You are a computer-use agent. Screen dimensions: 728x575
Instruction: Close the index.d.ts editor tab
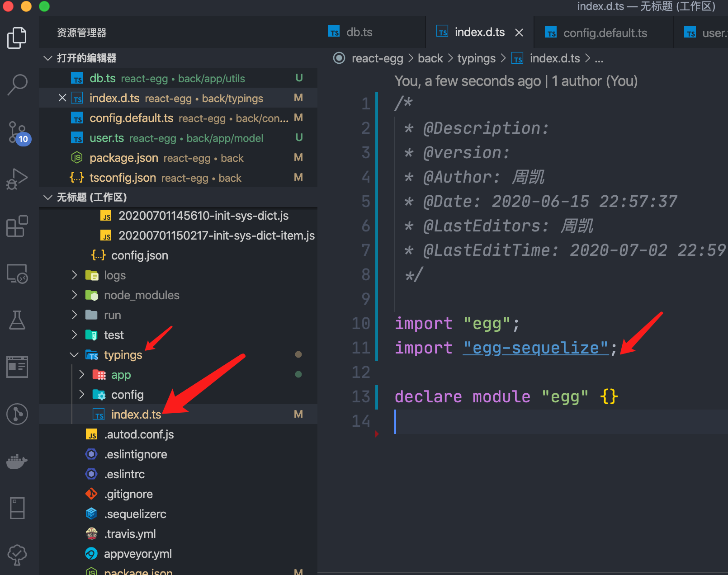(519, 32)
